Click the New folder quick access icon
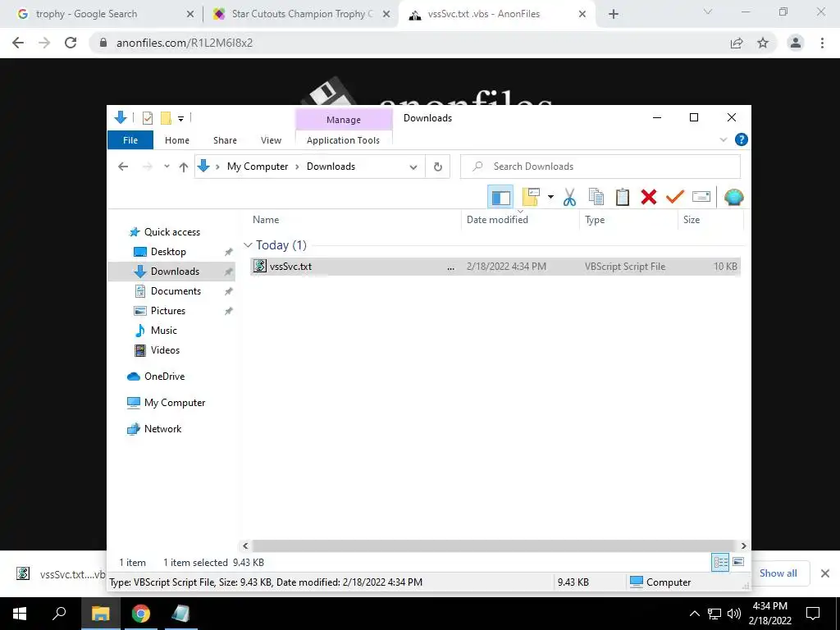This screenshot has height=630, width=840. 166,118
